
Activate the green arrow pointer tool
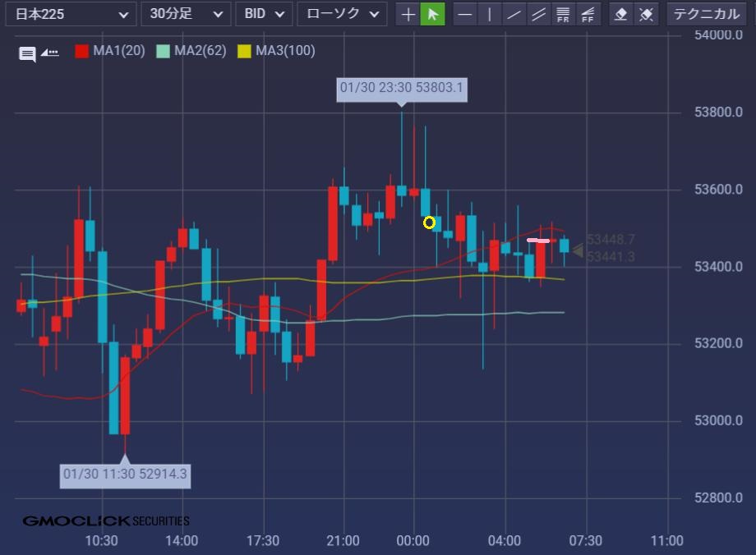tap(433, 14)
